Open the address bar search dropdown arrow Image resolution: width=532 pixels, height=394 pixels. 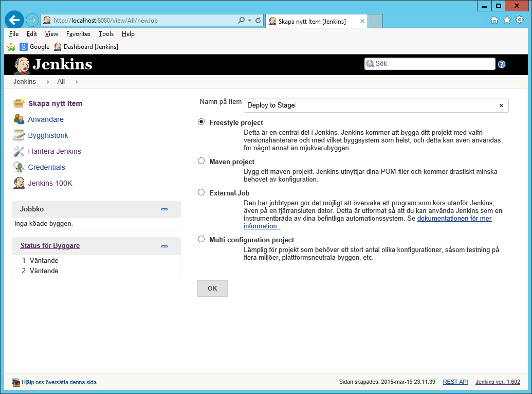click(250, 21)
